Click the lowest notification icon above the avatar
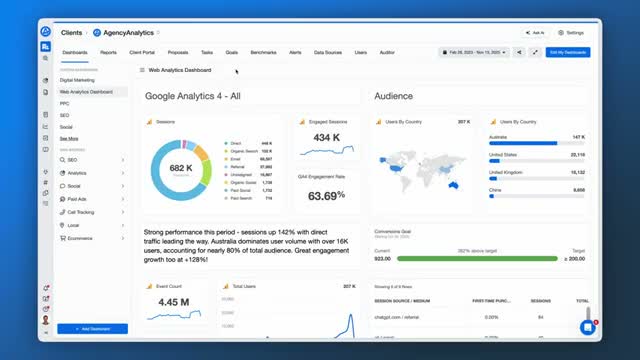The width and height of the screenshot is (640, 360). [x=46, y=309]
